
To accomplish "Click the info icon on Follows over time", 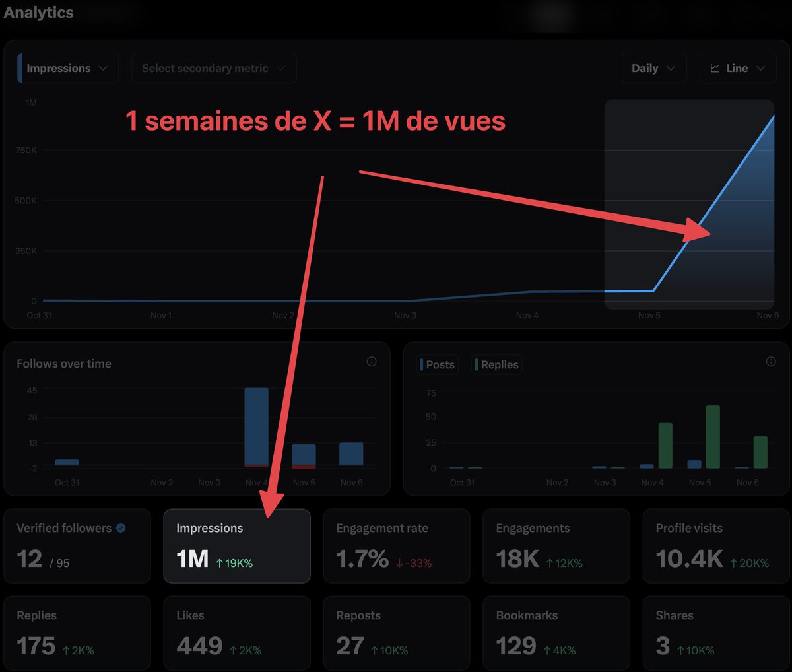I will (372, 362).
